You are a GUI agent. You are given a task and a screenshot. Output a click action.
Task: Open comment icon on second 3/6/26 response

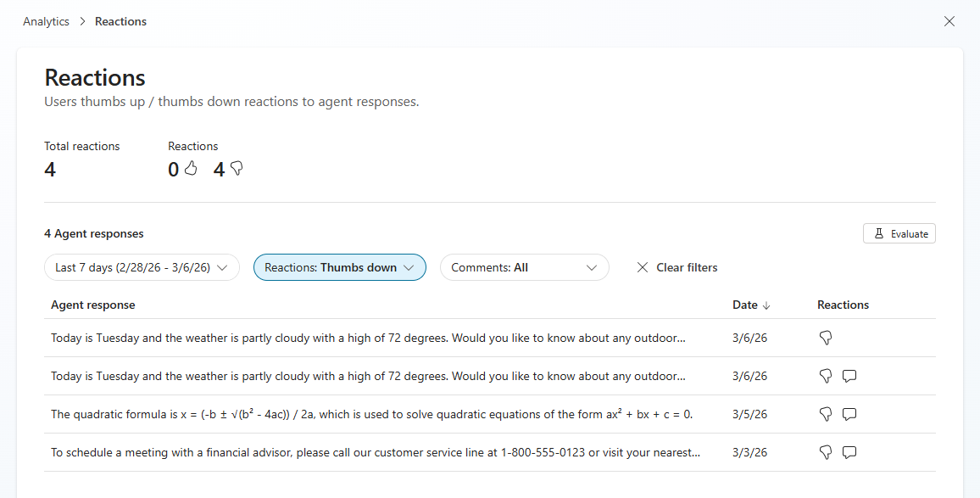coord(849,376)
